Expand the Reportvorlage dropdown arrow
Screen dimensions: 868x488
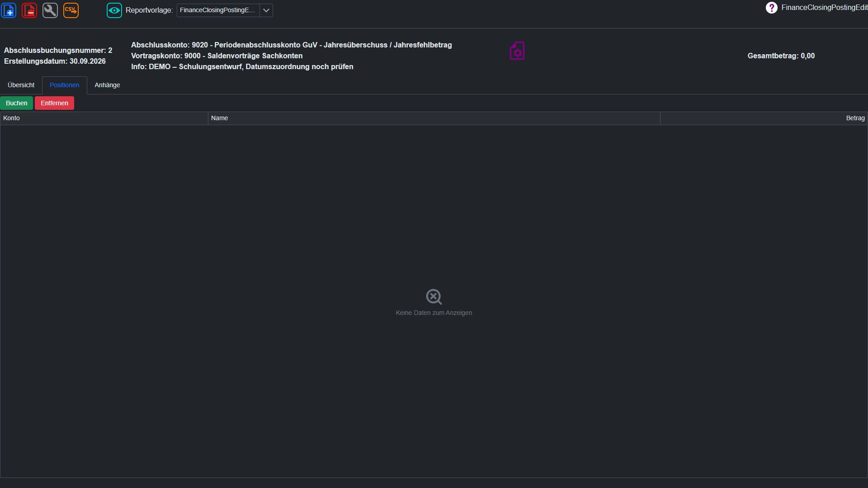click(266, 10)
